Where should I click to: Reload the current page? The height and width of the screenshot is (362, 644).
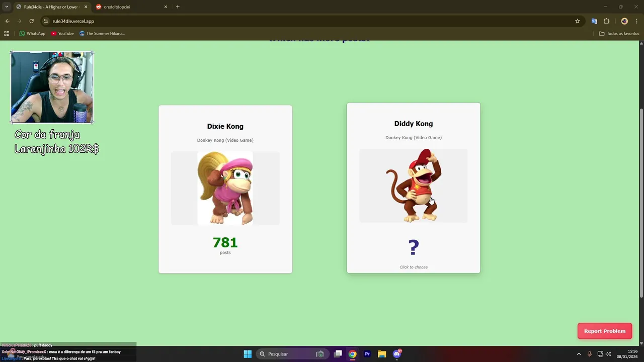[x=31, y=21]
